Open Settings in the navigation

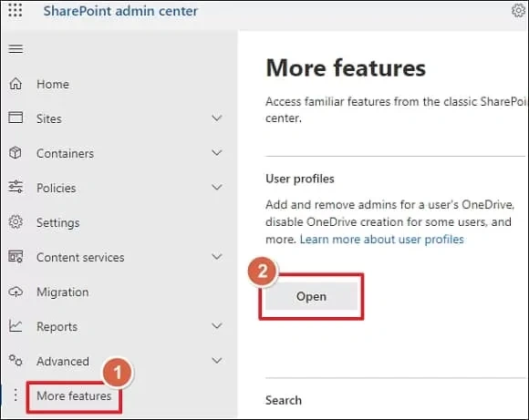pos(58,223)
